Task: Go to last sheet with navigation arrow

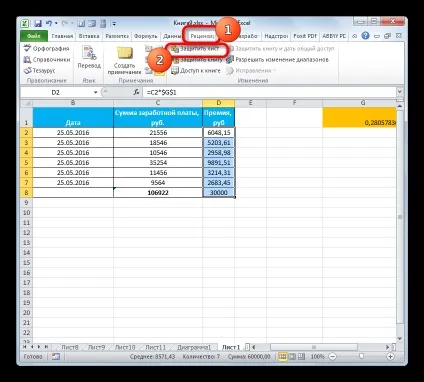Action: click(46, 347)
